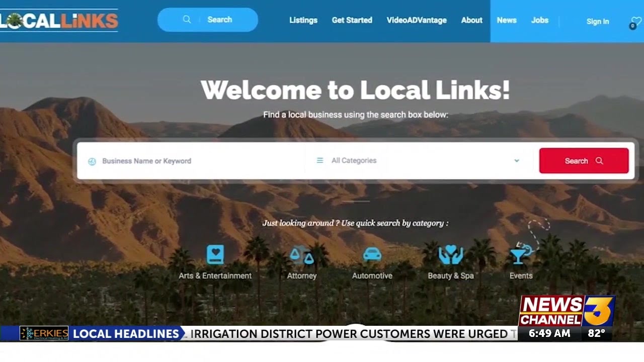The height and width of the screenshot is (362, 644).
Task: Click the 82° temperature readout
Action: point(596,333)
